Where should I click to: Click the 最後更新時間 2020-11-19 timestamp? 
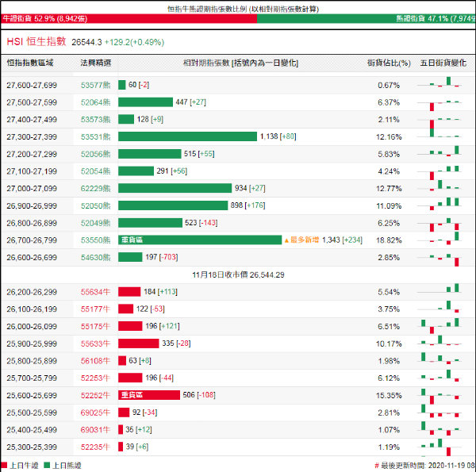pyautogui.click(x=425, y=466)
